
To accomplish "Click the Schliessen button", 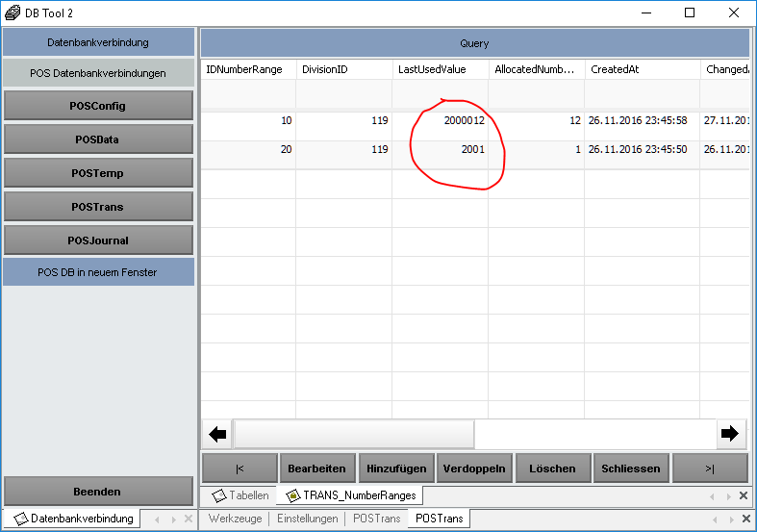I will click(x=631, y=469).
